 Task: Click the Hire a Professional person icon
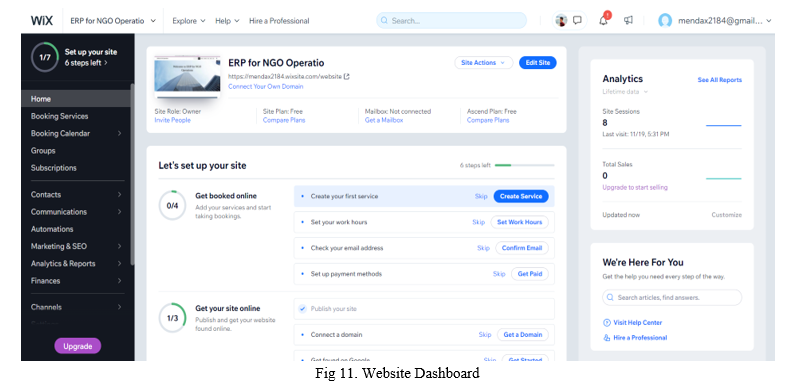pos(607,337)
